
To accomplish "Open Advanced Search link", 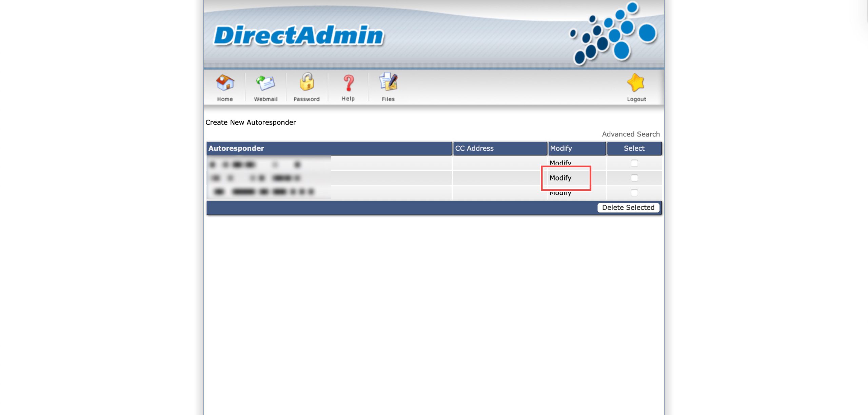I will 631,134.
